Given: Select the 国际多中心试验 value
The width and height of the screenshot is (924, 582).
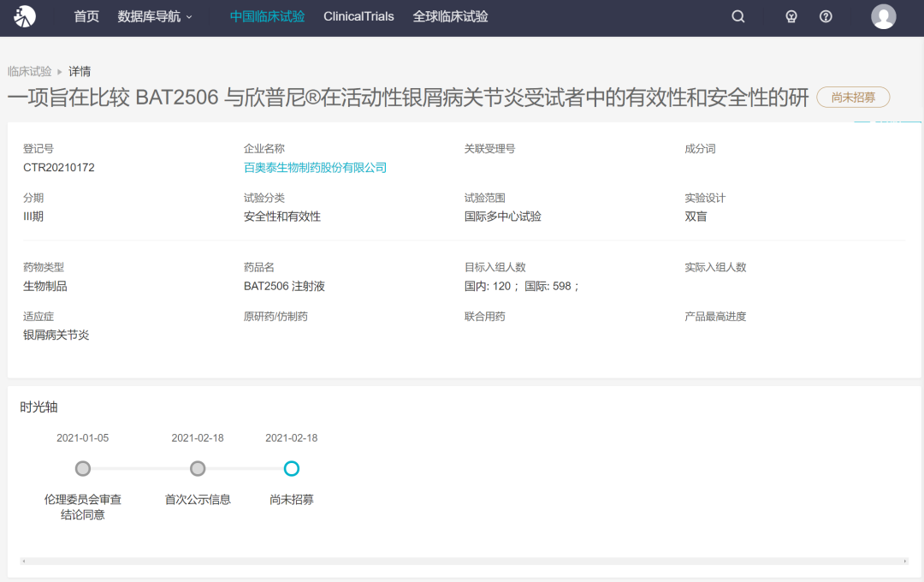Looking at the screenshot, I should point(503,217).
